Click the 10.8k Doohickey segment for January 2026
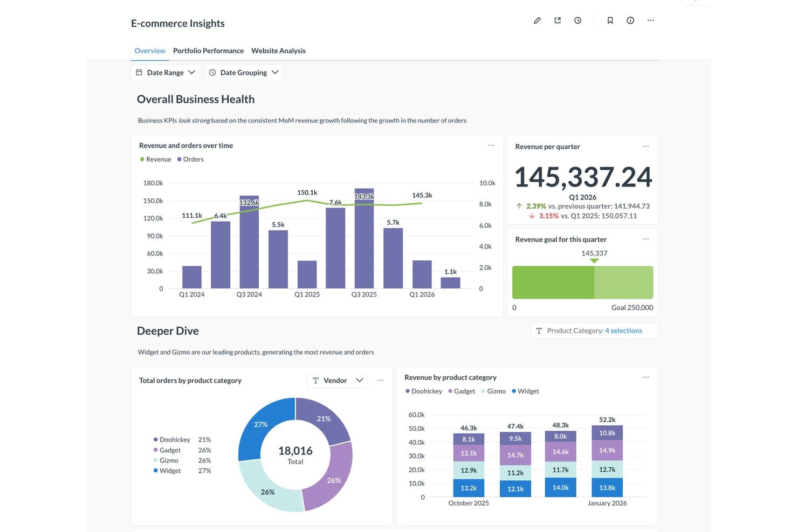798x532 pixels. tap(607, 433)
